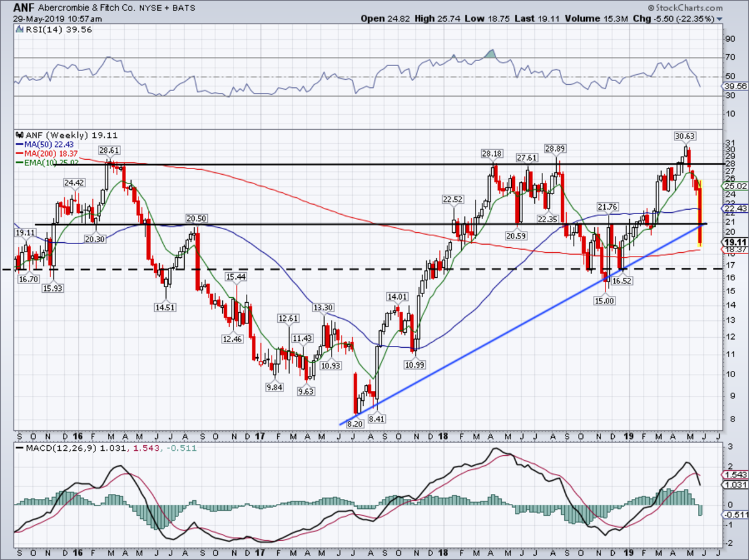Click the ANF ticker symbol in the header
749x560 pixels.
(x=24, y=7)
